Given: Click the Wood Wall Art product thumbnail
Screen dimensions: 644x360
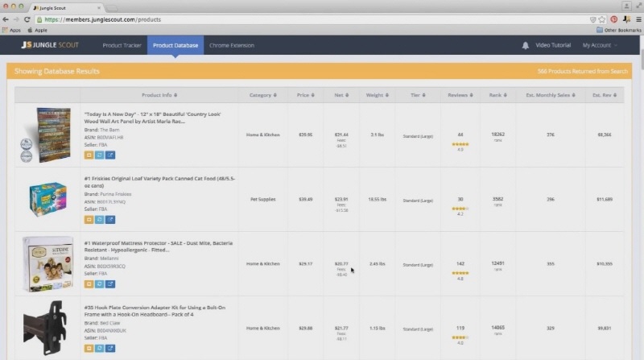Looking at the screenshot, I should 47,134.
